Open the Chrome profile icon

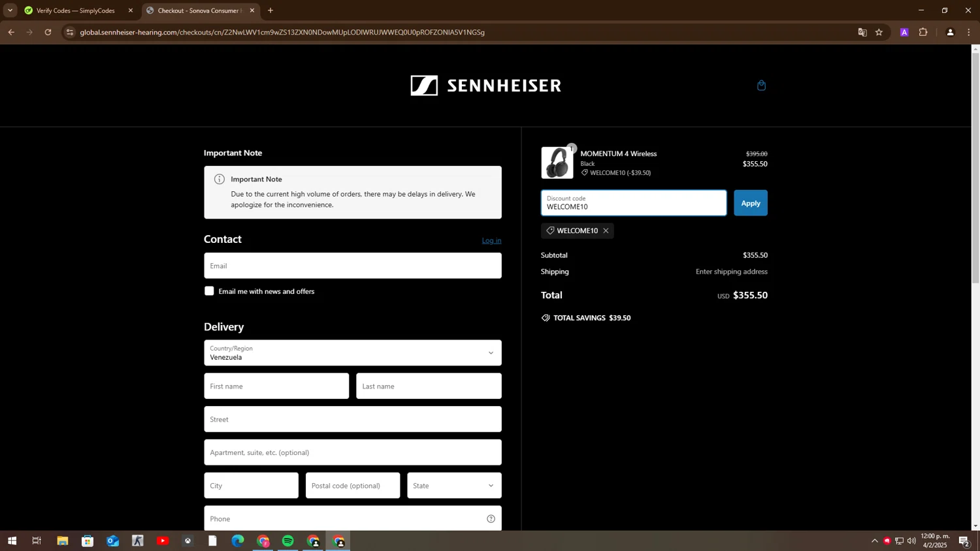point(950,32)
